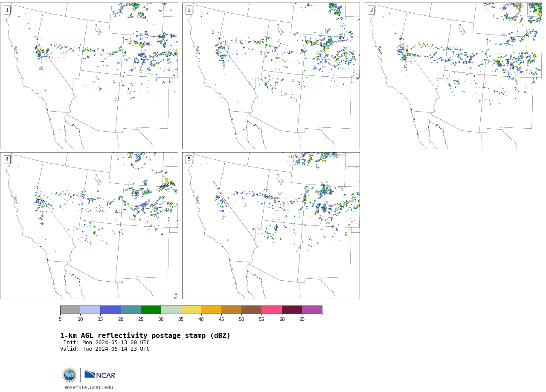This screenshot has height=392, width=546.
Task: Click the maroon 60-65 dBZ swatch
Action: 292,310
